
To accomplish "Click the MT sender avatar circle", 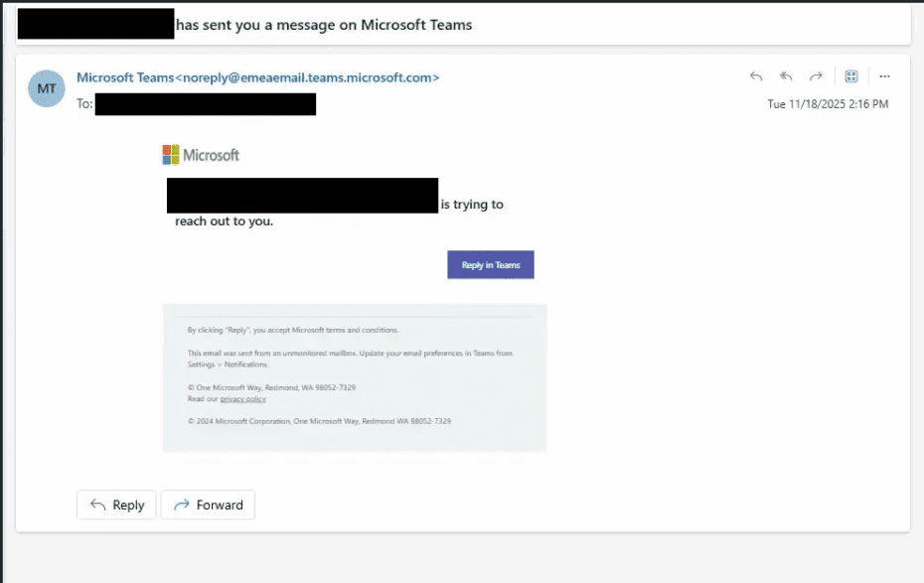I will coord(47,88).
